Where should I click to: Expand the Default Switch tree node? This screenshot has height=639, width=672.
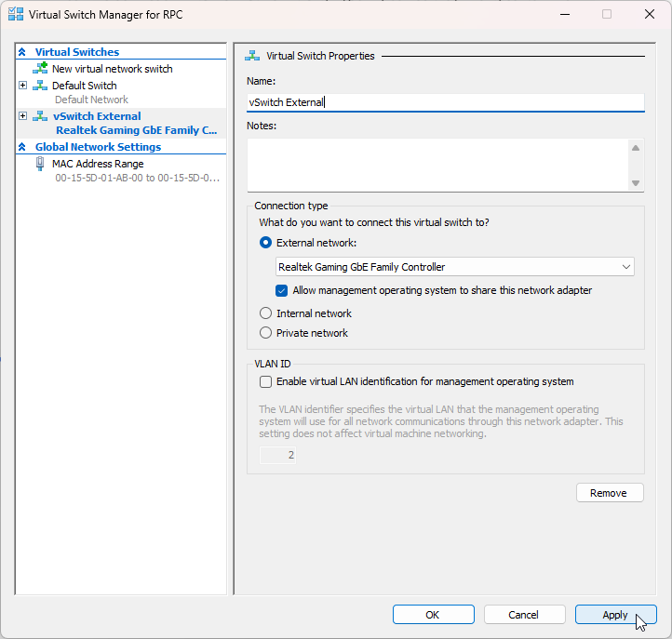click(x=23, y=86)
